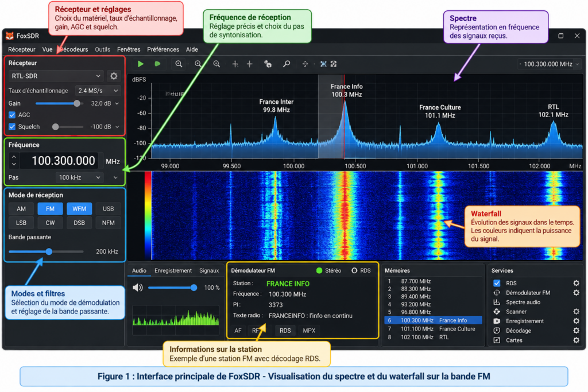Screen dimensions: 588x392
Task: Click the magnifier search icon in toolbar
Action: pos(287,64)
